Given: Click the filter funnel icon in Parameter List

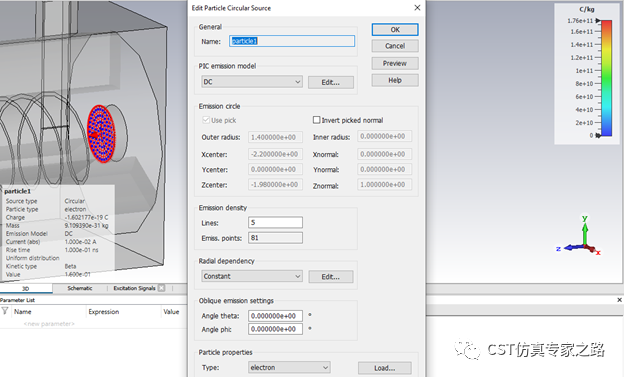Looking at the screenshot, I should [x=5, y=311].
